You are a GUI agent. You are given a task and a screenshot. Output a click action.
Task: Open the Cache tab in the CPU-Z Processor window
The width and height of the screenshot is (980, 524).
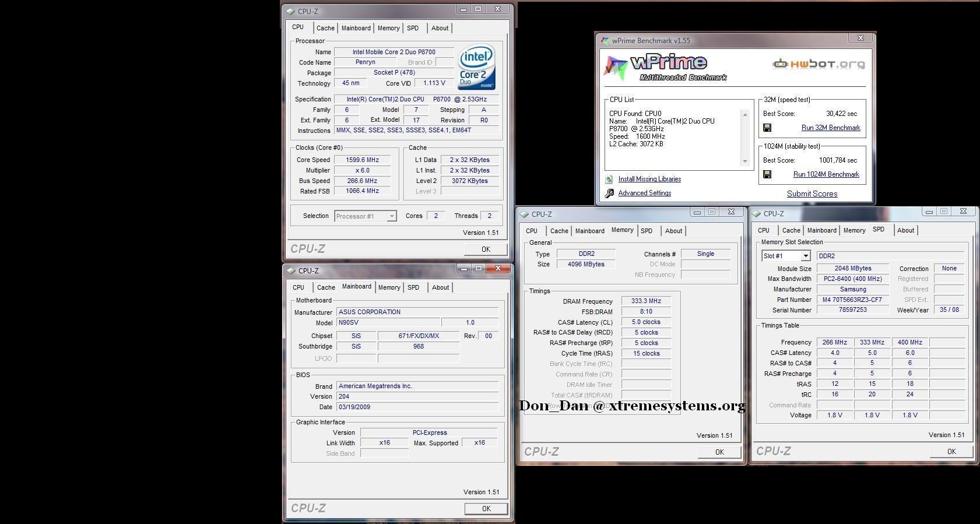[x=325, y=28]
